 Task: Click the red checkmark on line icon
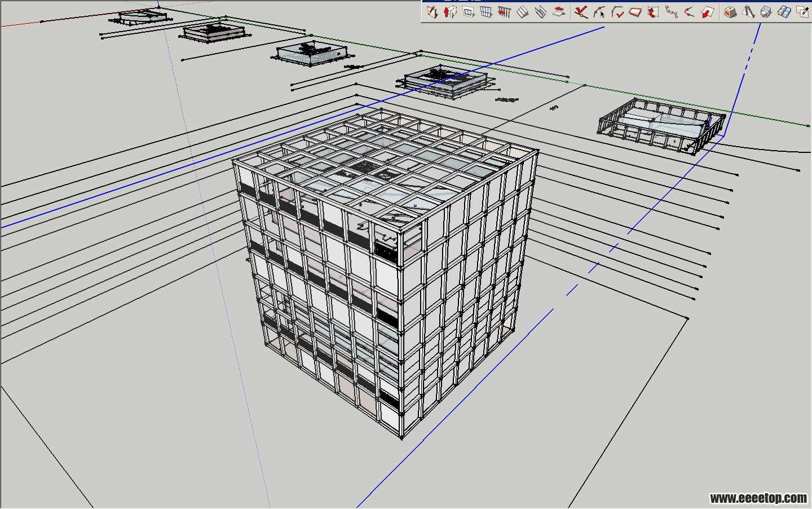click(581, 12)
